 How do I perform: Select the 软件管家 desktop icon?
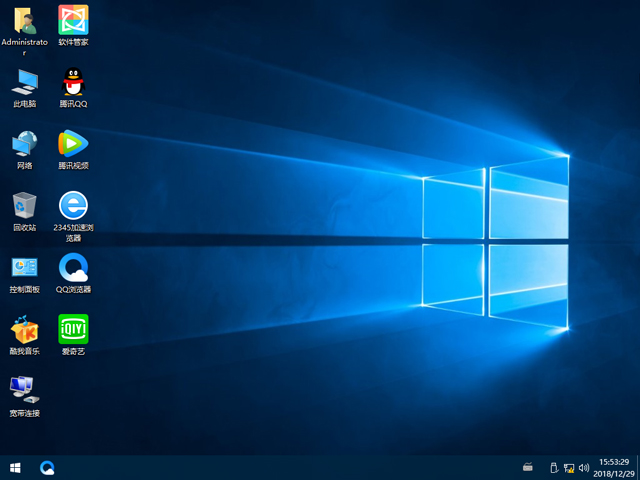73,20
